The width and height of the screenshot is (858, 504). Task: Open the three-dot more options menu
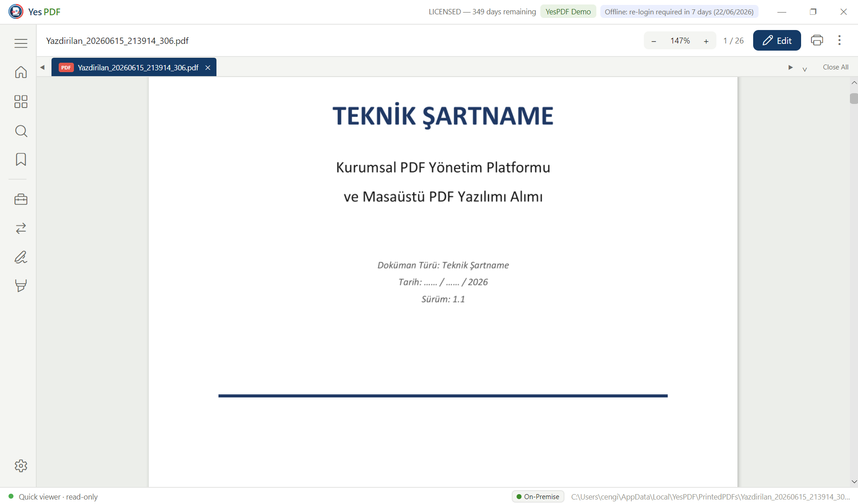pos(839,40)
